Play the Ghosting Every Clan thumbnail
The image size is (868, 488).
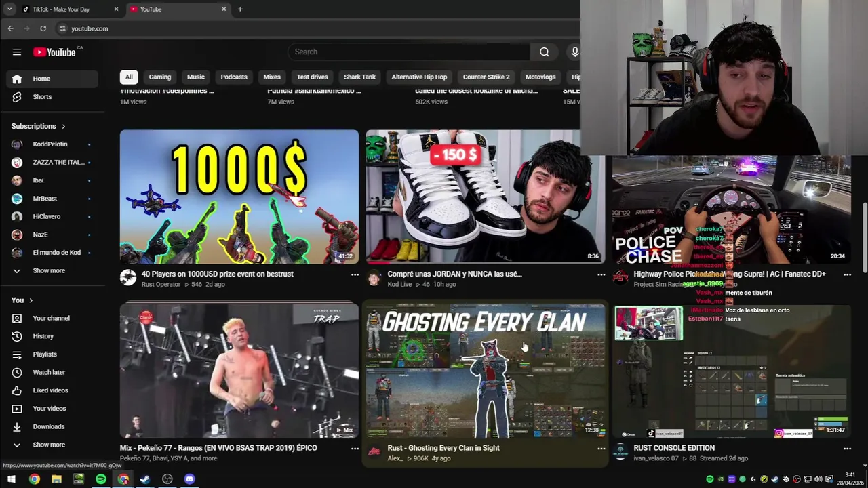486,370
